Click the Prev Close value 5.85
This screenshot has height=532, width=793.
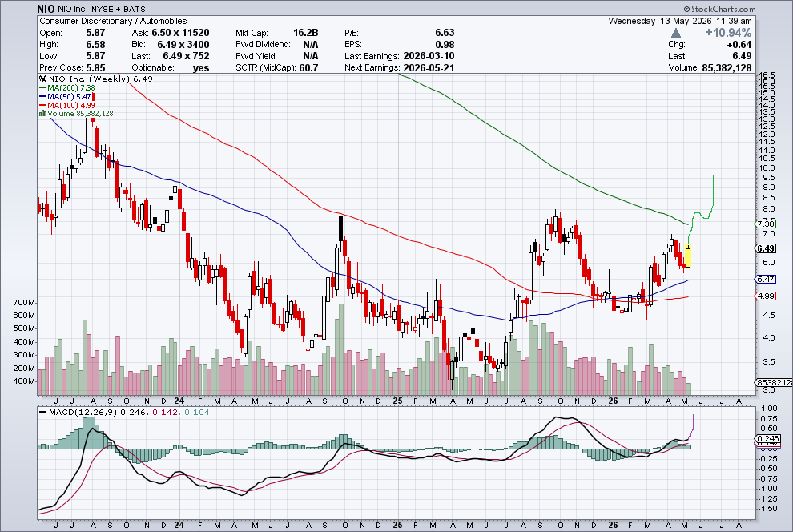point(95,68)
